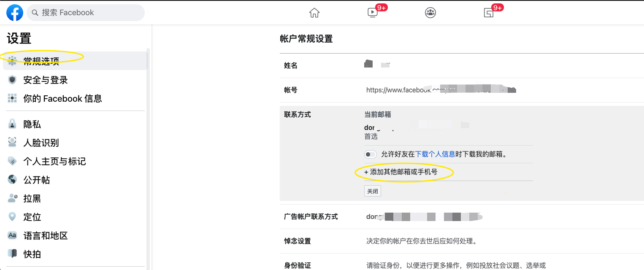This screenshot has width=644, height=270.
Task: Follow the 下载个人信息 link
Action: coord(435,154)
